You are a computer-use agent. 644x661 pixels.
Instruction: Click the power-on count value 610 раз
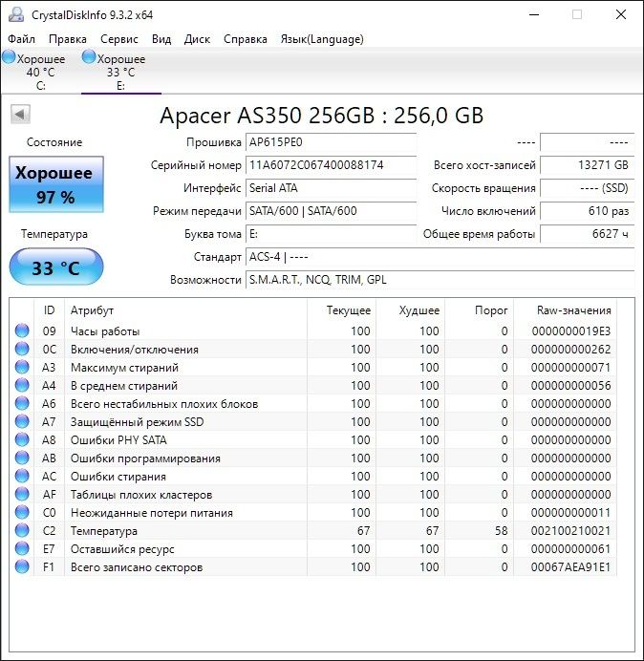click(x=588, y=211)
